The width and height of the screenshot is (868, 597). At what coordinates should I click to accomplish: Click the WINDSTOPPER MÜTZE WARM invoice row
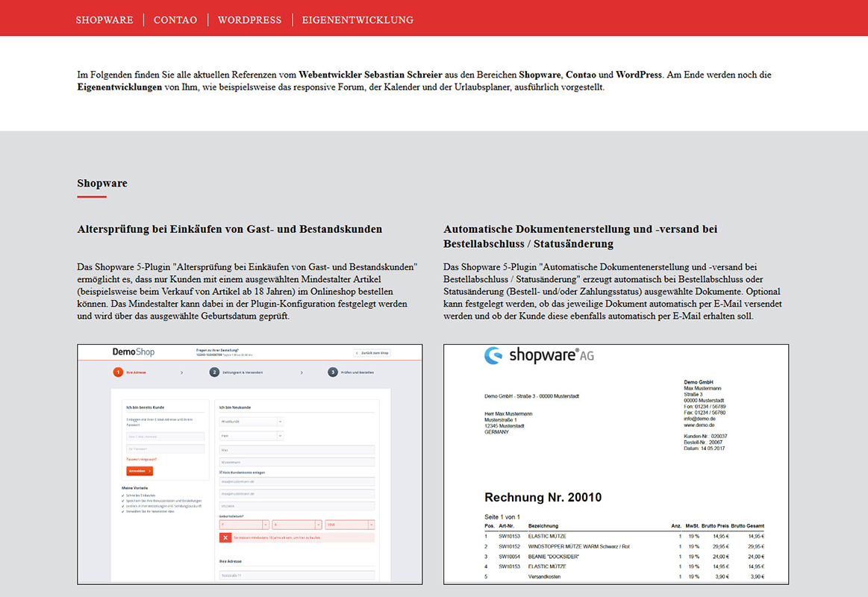click(x=625, y=546)
